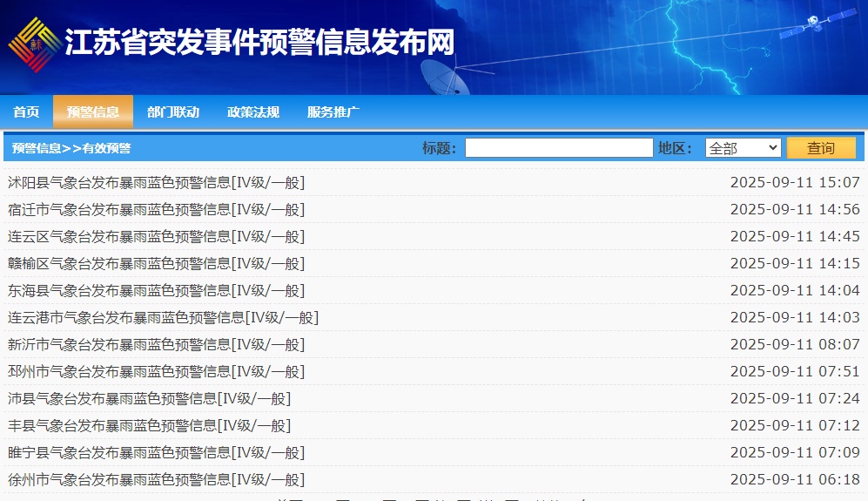Expand the 地区 dropdown showing 全部

pyautogui.click(x=743, y=148)
